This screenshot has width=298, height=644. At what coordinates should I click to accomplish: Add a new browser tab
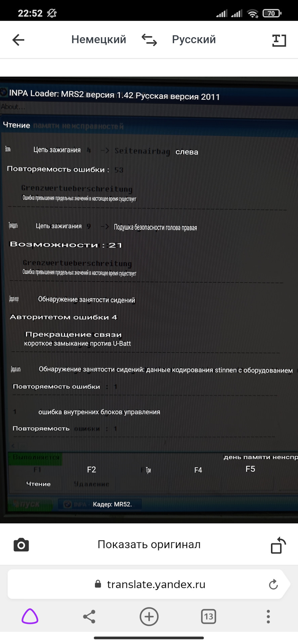click(149, 616)
